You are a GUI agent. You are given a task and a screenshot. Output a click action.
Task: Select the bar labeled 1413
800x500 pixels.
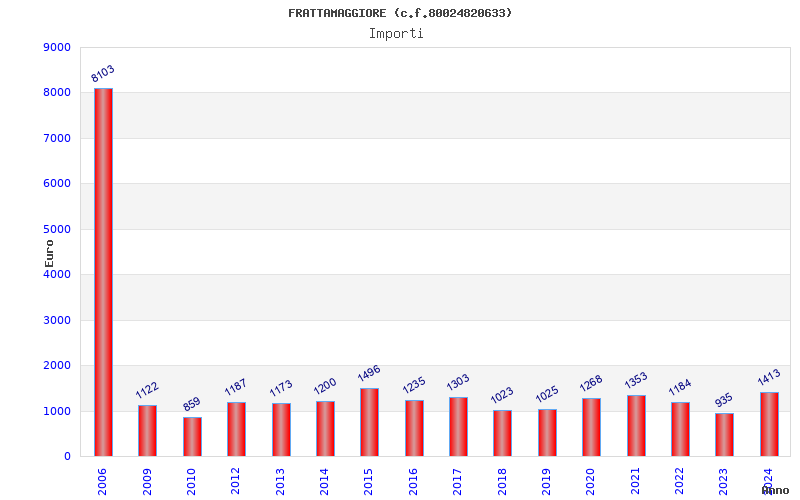(x=769, y=424)
